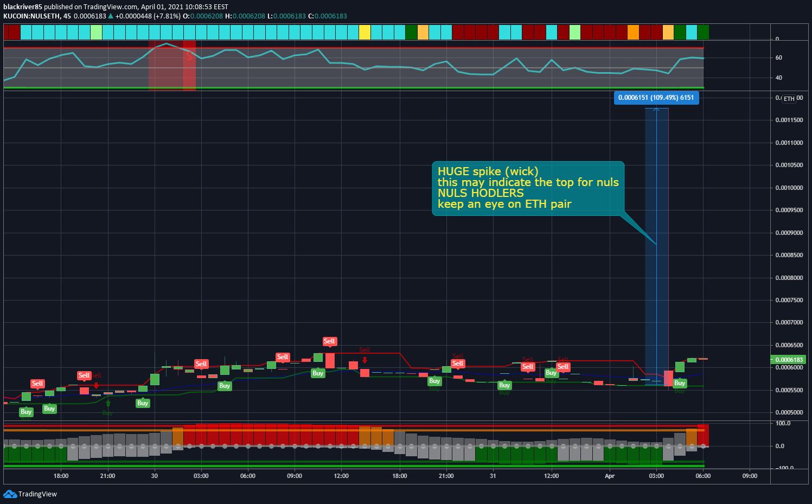Click the +0.0000448 (+7.81%) change value

[x=148, y=16]
